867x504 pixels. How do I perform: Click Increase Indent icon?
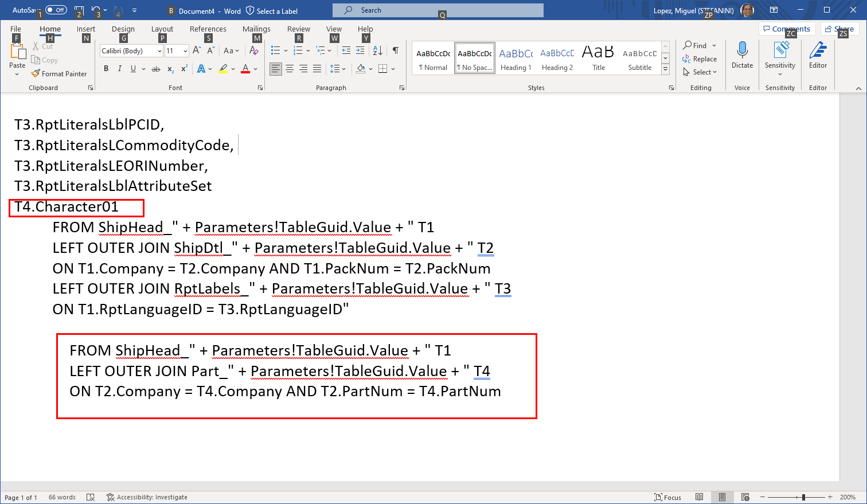[360, 50]
